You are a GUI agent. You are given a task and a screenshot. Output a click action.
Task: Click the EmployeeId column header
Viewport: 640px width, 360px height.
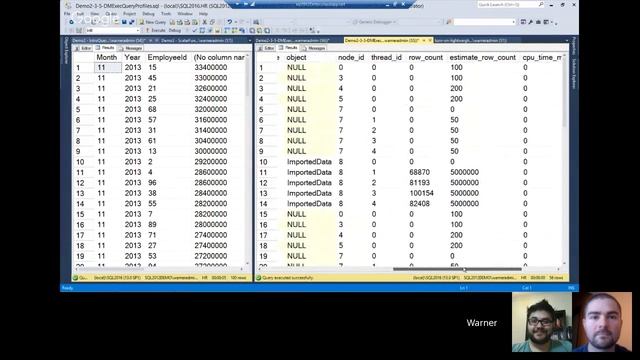point(167,58)
